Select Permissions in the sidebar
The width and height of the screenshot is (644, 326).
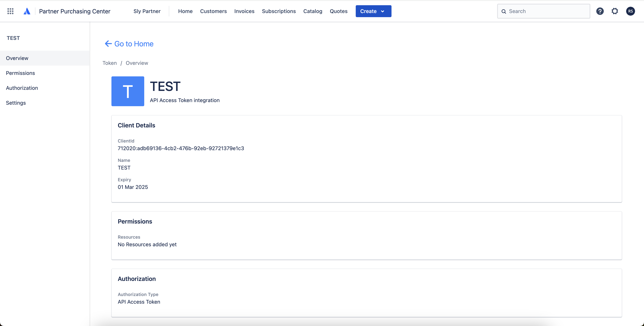(x=20, y=73)
